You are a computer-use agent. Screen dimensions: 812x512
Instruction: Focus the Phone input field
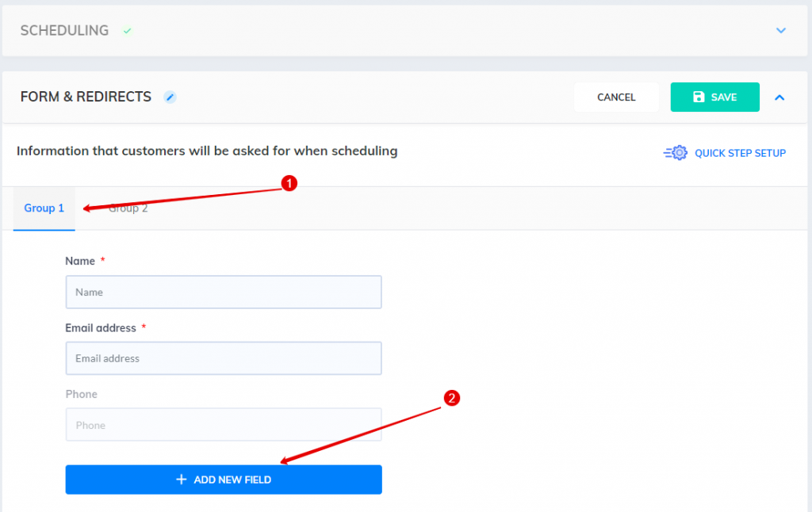point(224,425)
